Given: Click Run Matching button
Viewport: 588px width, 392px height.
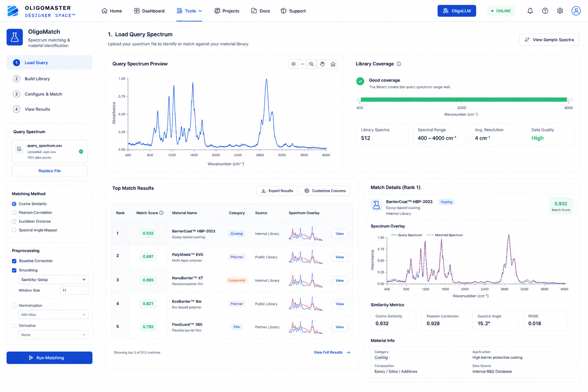Looking at the screenshot, I should (x=49, y=358).
